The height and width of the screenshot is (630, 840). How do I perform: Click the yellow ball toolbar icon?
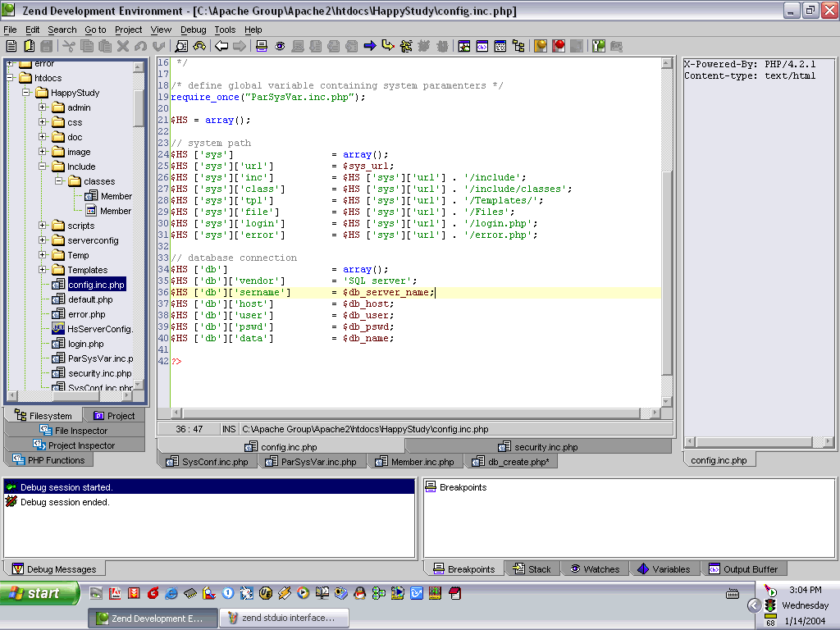541,46
